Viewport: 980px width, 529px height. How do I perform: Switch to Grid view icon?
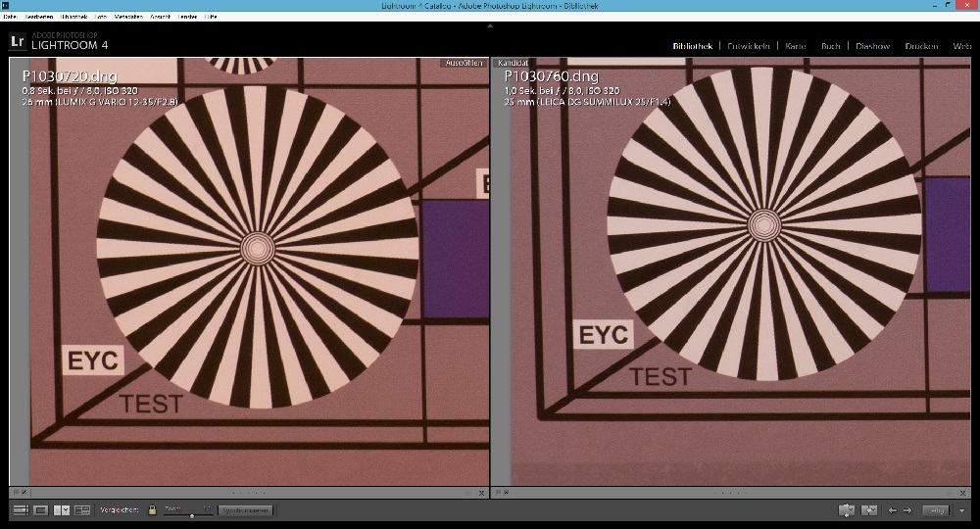click(21, 510)
